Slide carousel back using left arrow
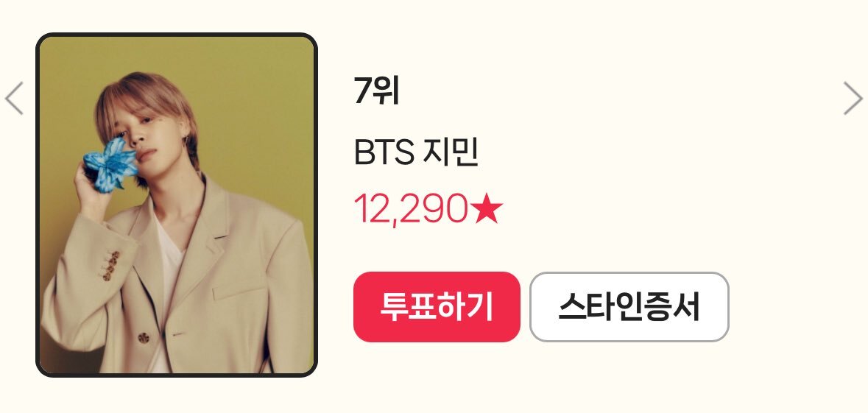Image resolution: width=868 pixels, height=413 pixels. click(14, 99)
